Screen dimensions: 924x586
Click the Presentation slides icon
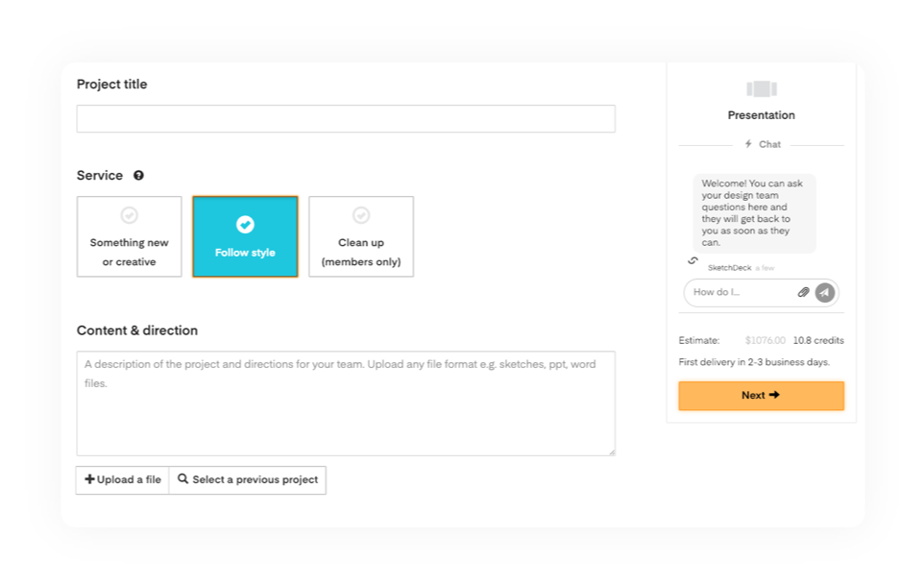762,89
